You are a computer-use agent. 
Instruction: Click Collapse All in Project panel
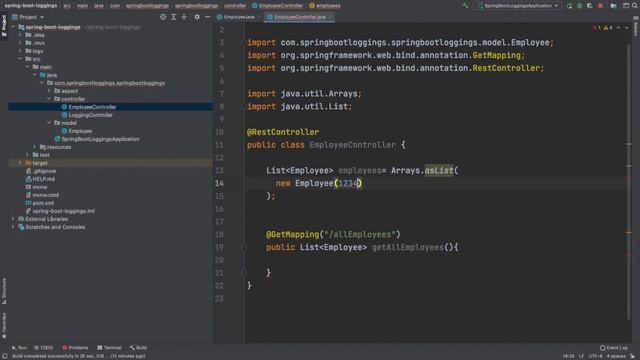point(184,17)
